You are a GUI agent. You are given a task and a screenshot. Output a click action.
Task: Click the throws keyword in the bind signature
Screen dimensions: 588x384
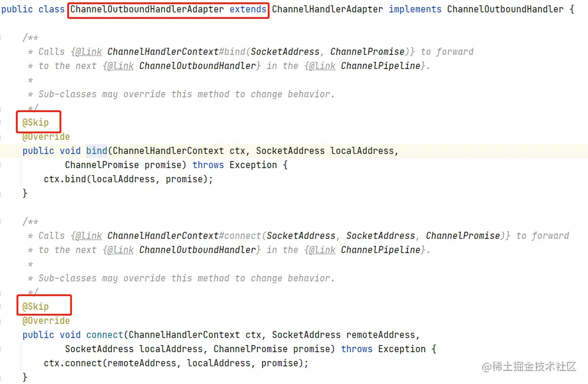click(208, 165)
